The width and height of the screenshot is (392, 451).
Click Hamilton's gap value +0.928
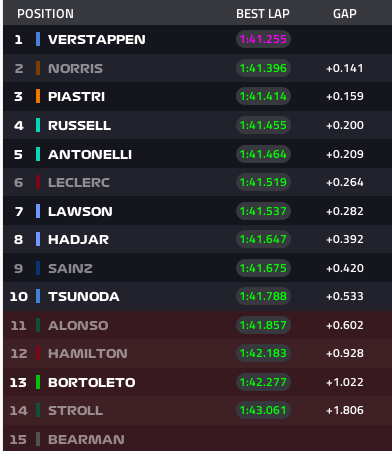point(345,353)
